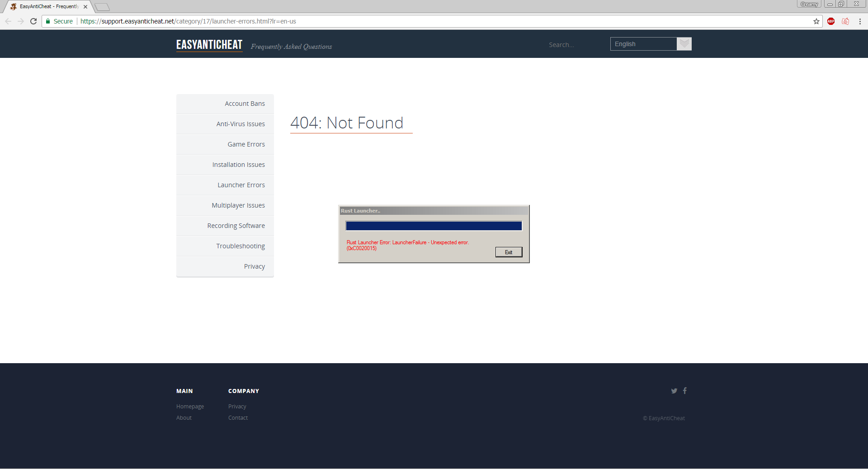Click the Frequently Asked Questions tagline
This screenshot has width=868, height=469.
tap(291, 47)
